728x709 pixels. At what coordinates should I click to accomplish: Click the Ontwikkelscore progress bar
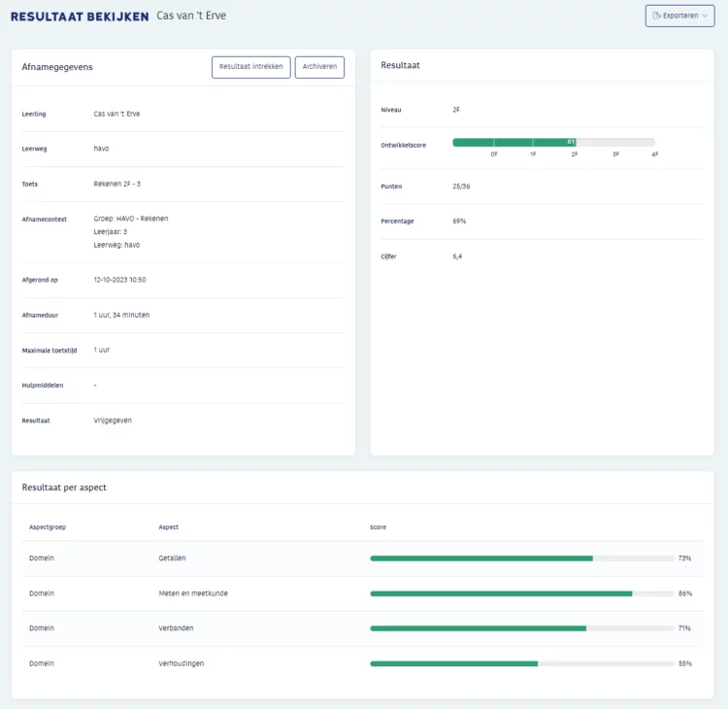[553, 142]
